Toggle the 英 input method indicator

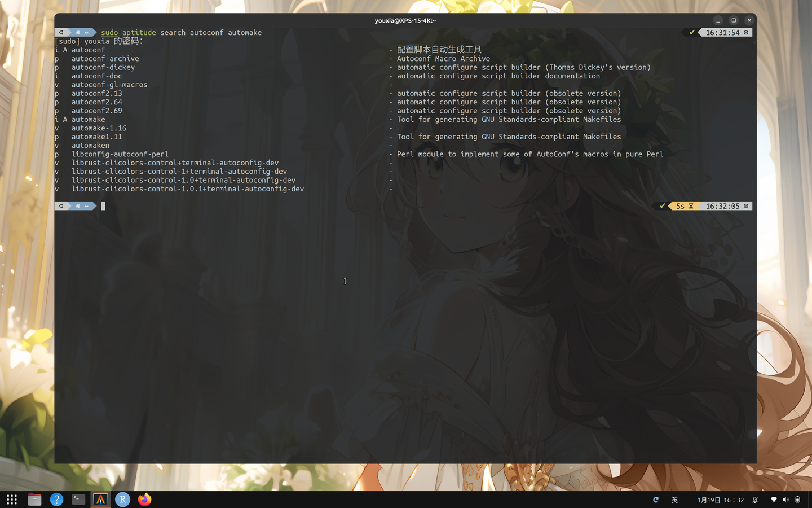pyautogui.click(x=674, y=500)
